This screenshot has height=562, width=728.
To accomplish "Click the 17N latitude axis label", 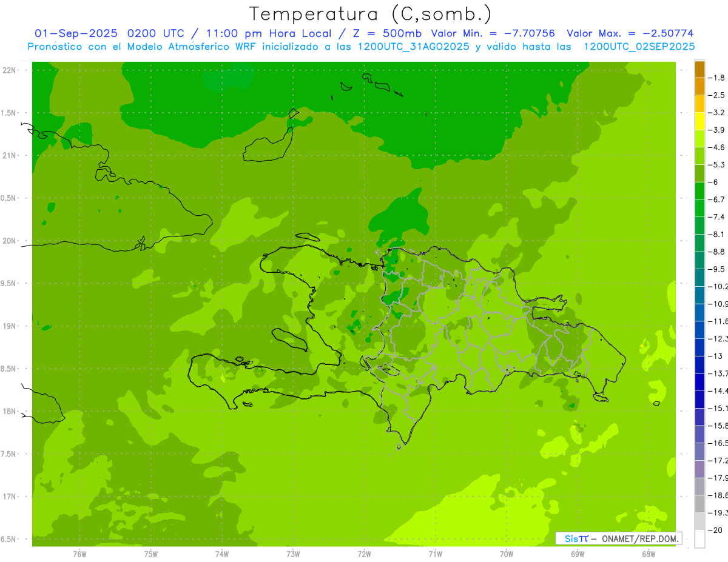I will (x=10, y=497).
